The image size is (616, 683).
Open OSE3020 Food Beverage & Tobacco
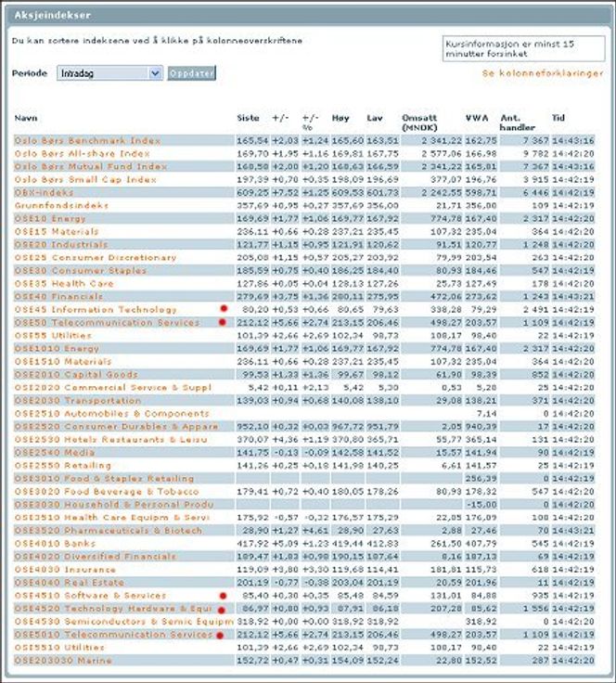107,492
